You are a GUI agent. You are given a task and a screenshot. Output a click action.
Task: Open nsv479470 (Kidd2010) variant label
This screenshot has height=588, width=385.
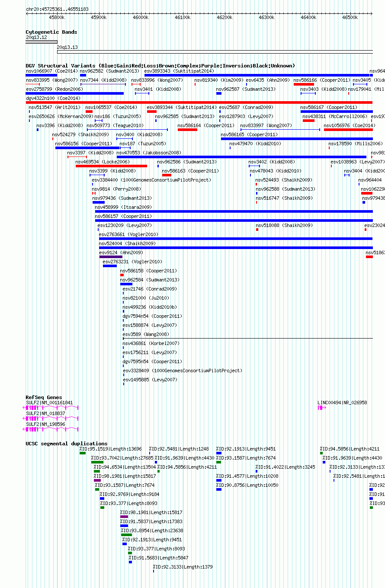coord(255,144)
